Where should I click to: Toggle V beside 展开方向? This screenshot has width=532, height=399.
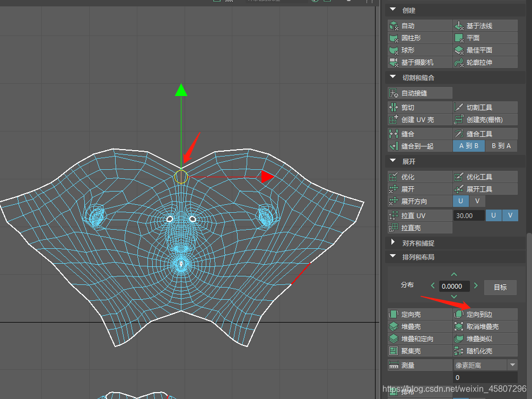pyautogui.click(x=477, y=201)
